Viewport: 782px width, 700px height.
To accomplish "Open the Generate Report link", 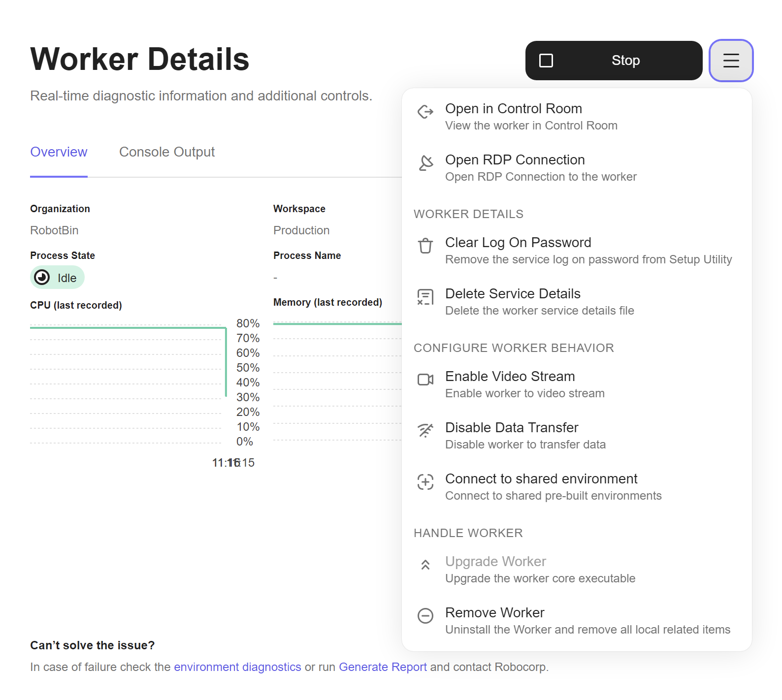I will 383,667.
